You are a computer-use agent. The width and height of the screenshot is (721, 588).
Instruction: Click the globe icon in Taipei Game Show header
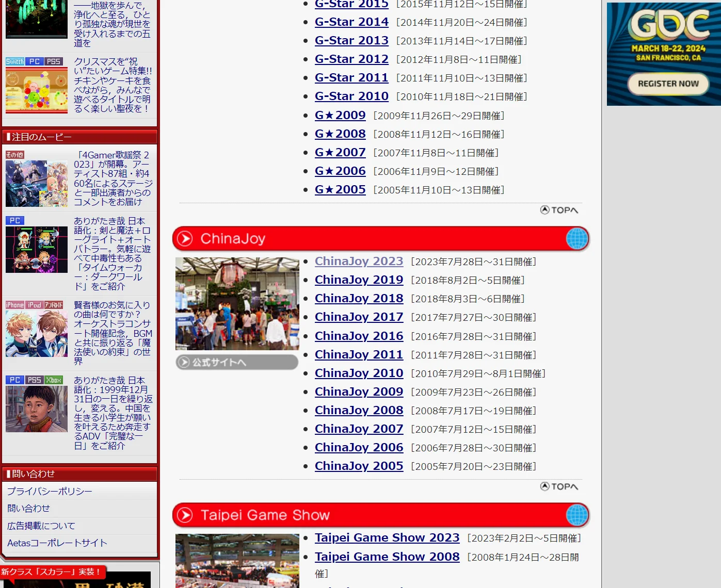click(x=576, y=515)
